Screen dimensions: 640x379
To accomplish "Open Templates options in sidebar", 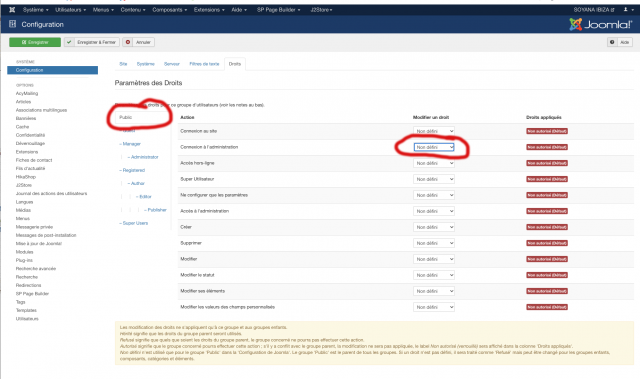I will (26, 310).
